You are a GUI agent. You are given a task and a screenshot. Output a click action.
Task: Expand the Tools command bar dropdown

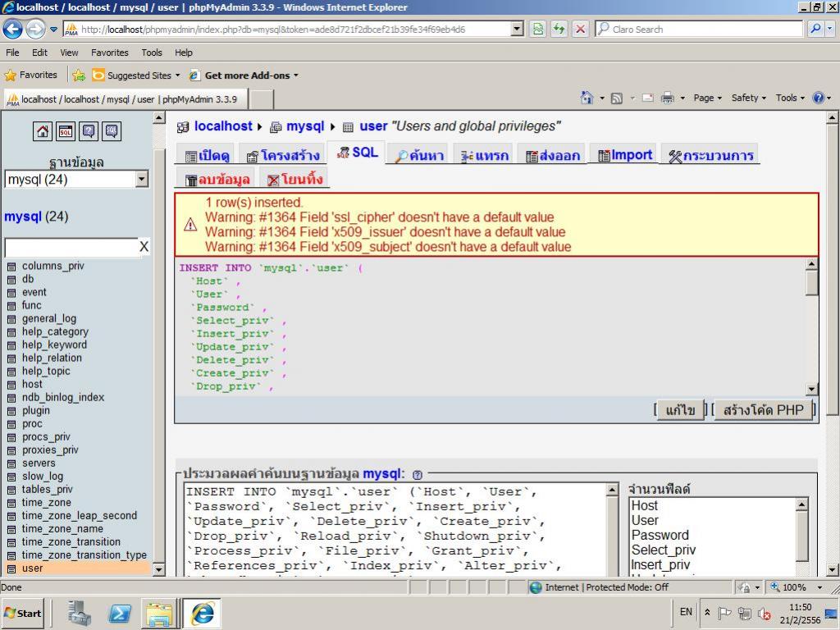pos(790,98)
